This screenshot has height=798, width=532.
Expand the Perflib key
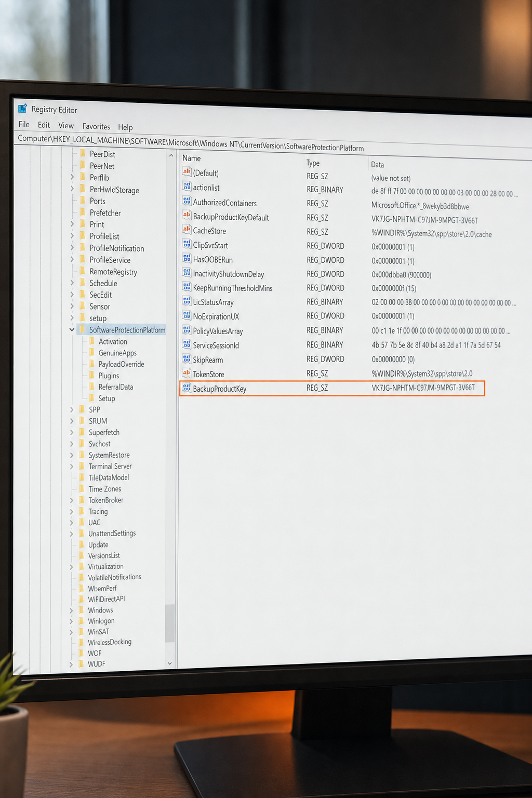point(72,177)
